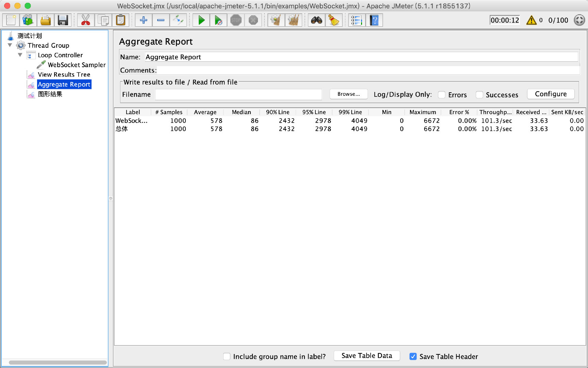
Task: Click the Configure button
Action: (x=551, y=94)
